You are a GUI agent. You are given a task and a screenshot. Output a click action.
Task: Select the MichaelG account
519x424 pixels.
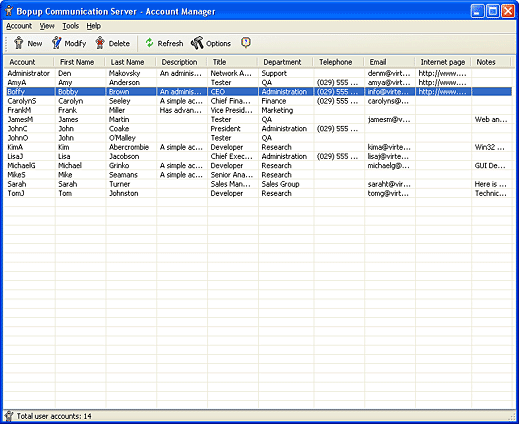point(259,165)
